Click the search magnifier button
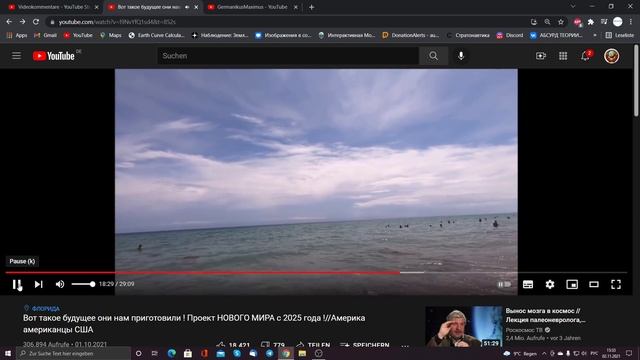Image resolution: width=640 pixels, height=360 pixels. (433, 56)
